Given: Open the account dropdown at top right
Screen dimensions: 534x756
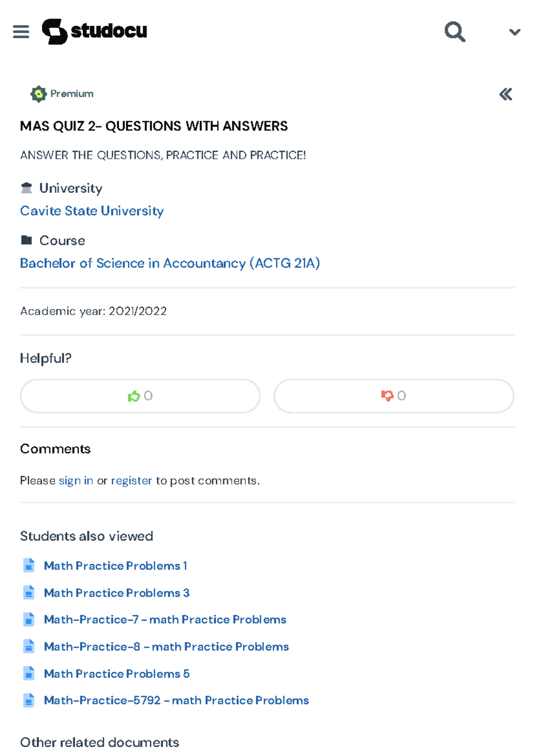Looking at the screenshot, I should tap(514, 31).
